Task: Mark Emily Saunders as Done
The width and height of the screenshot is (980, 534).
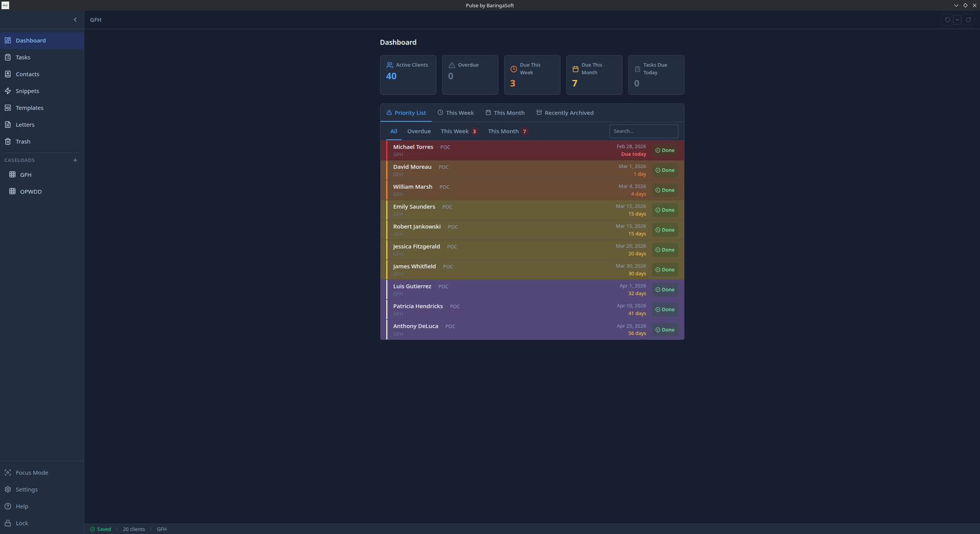Action: pyautogui.click(x=665, y=210)
